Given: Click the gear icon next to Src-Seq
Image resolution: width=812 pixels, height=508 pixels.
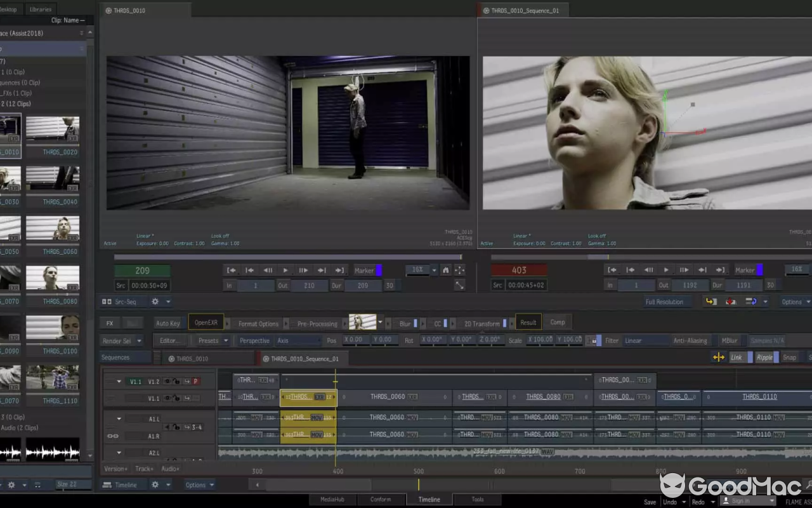Looking at the screenshot, I should (x=154, y=301).
